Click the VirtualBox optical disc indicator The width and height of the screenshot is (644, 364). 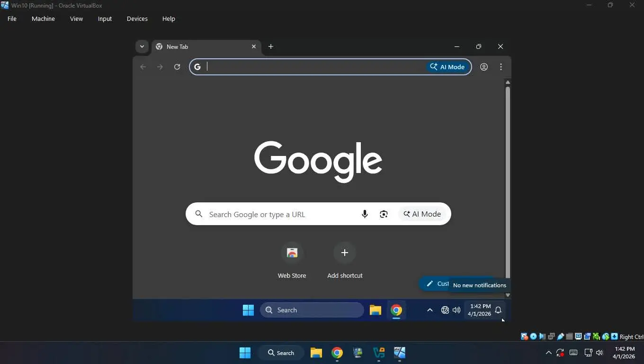(534, 337)
